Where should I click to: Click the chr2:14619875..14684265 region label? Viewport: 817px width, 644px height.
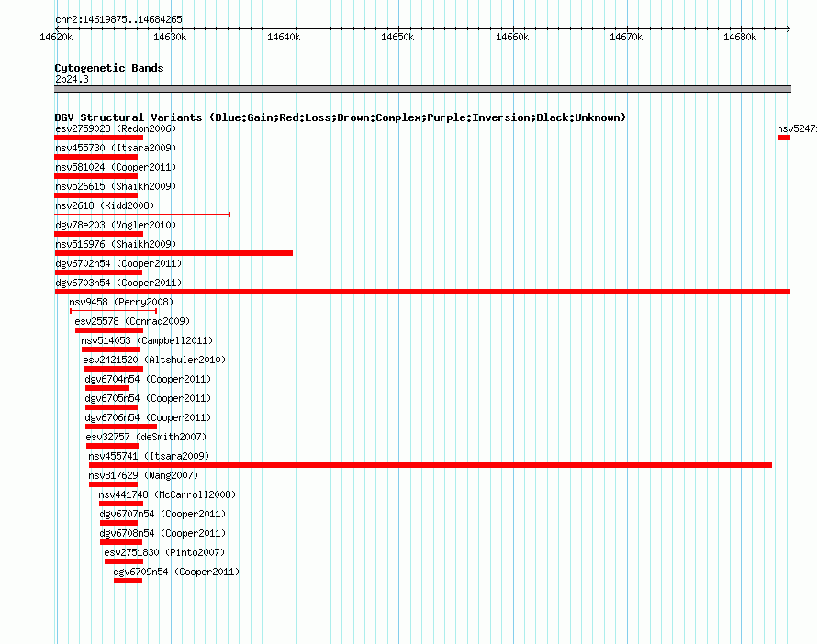[118, 19]
